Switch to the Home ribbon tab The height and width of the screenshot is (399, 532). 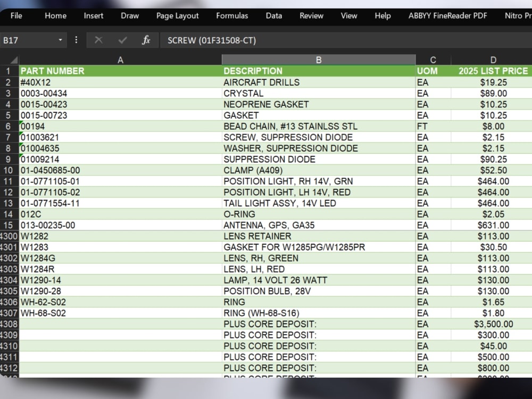point(56,15)
